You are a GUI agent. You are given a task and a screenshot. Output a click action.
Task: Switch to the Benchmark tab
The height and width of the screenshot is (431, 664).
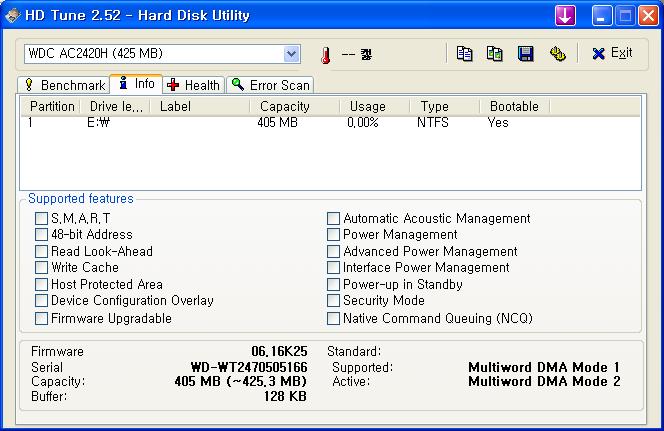[x=64, y=85]
